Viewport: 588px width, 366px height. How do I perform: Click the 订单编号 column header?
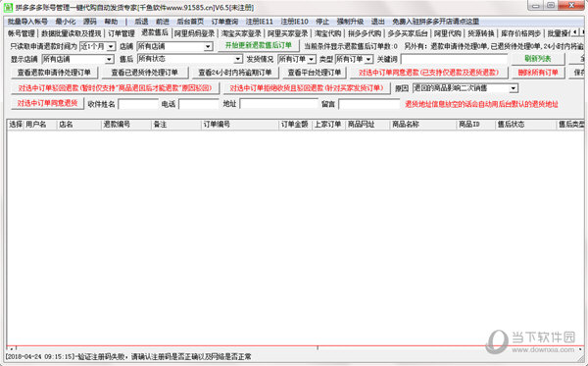click(x=240, y=125)
